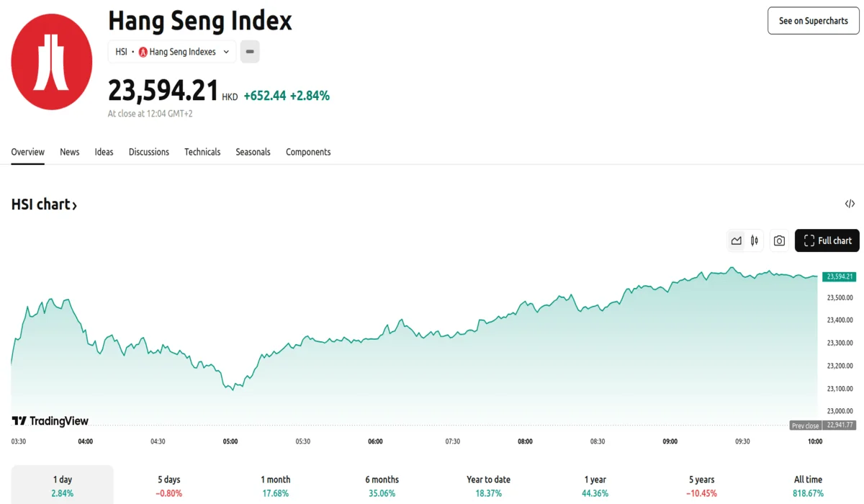Open the HSI chart heading link
This screenshot has height=504, width=864.
44,204
